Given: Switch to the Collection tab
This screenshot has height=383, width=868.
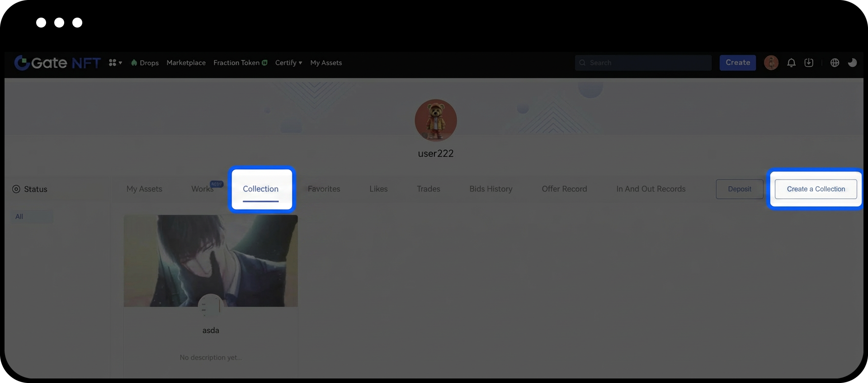Looking at the screenshot, I should pos(260,189).
